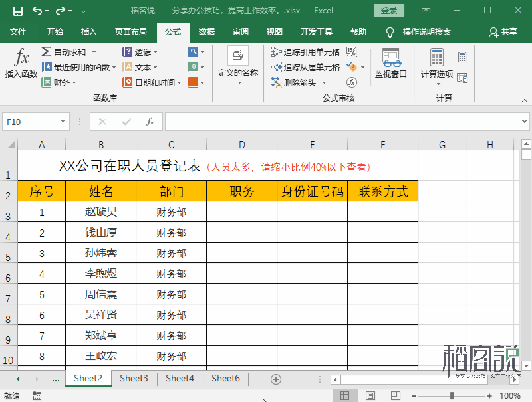Click Calculate Sheet icon
532x402 pixels.
[x=462, y=78]
